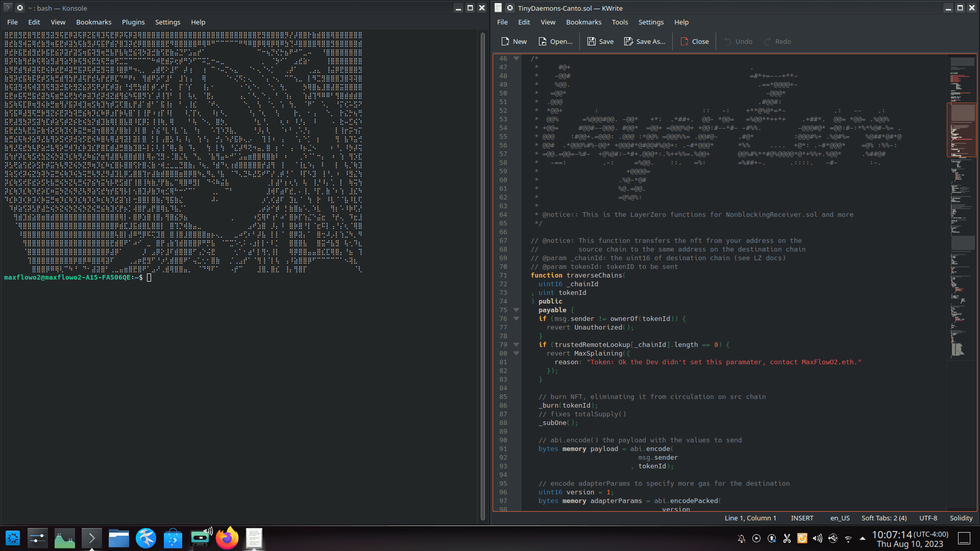Screen dimensions: 980x551
Task: Click the Soft Tabs: 2 (4) status button
Action: click(x=884, y=518)
